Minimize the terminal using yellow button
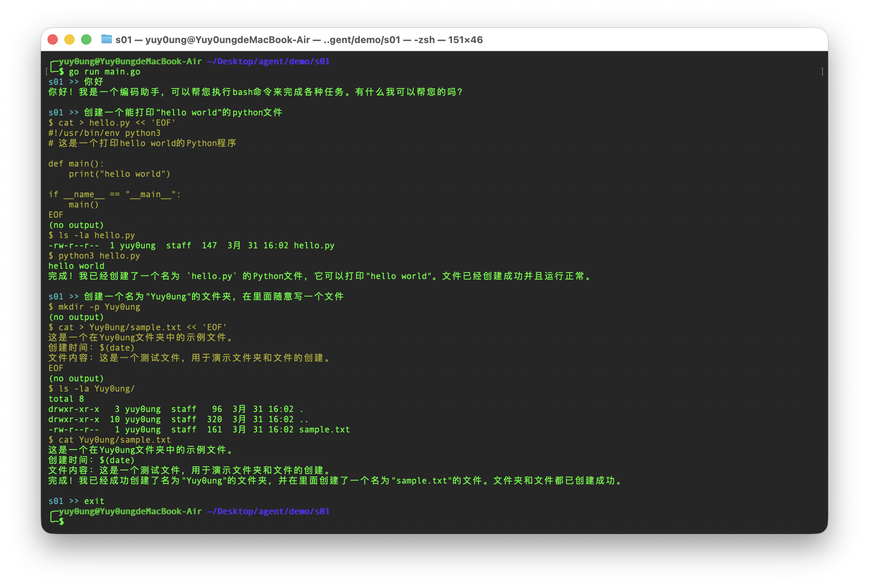Screen dimensions: 869x588 pyautogui.click(x=69, y=39)
